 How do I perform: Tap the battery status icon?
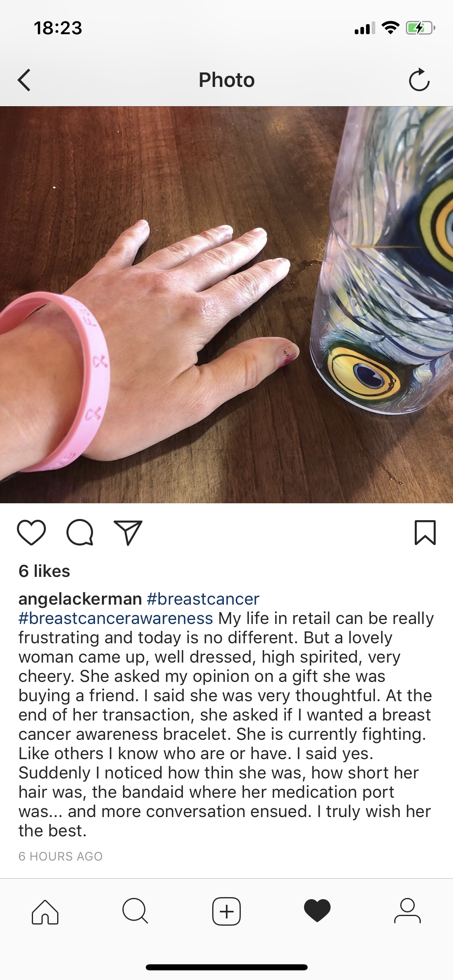(x=420, y=28)
